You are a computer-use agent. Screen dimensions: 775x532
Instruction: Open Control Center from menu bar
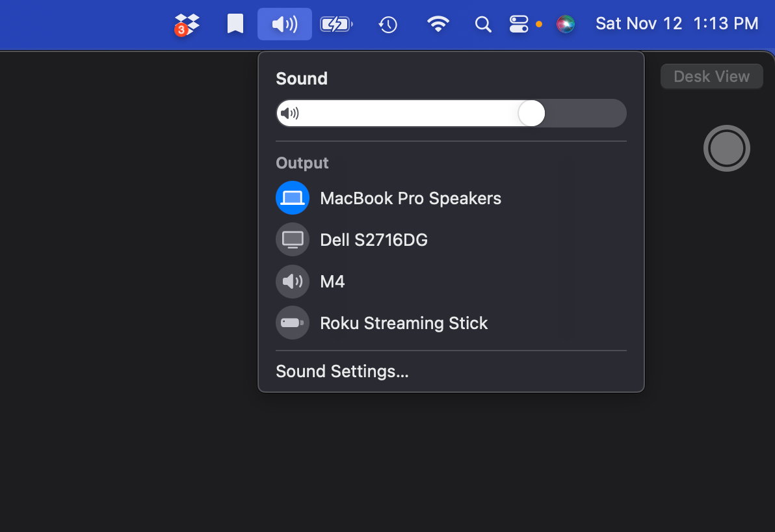point(519,24)
